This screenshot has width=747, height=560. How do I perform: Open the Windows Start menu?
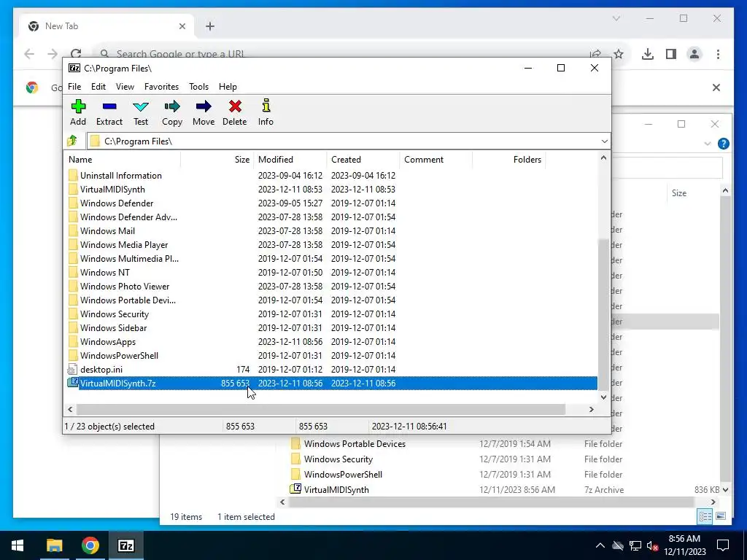tap(18, 545)
